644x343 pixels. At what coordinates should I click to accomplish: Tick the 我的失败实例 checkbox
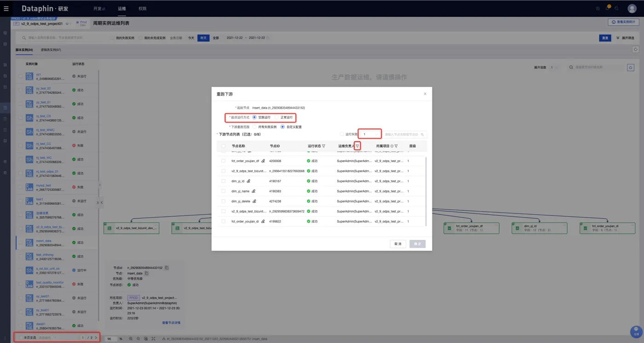pos(112,38)
